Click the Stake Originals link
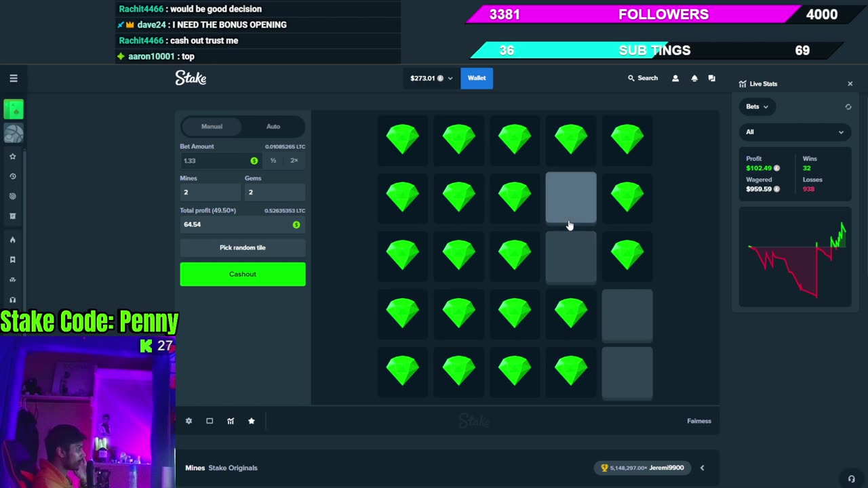868x488 pixels. pos(233,468)
